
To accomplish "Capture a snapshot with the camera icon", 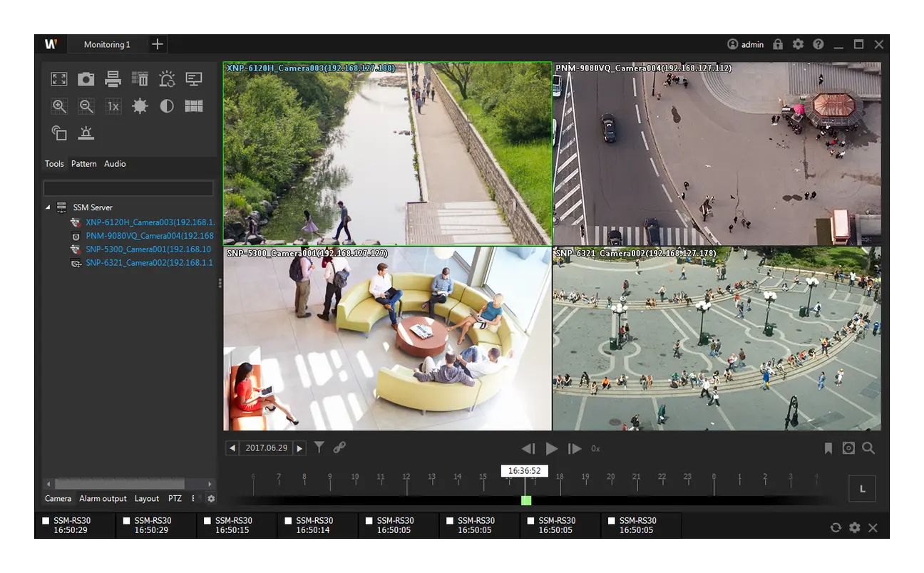I will point(86,79).
